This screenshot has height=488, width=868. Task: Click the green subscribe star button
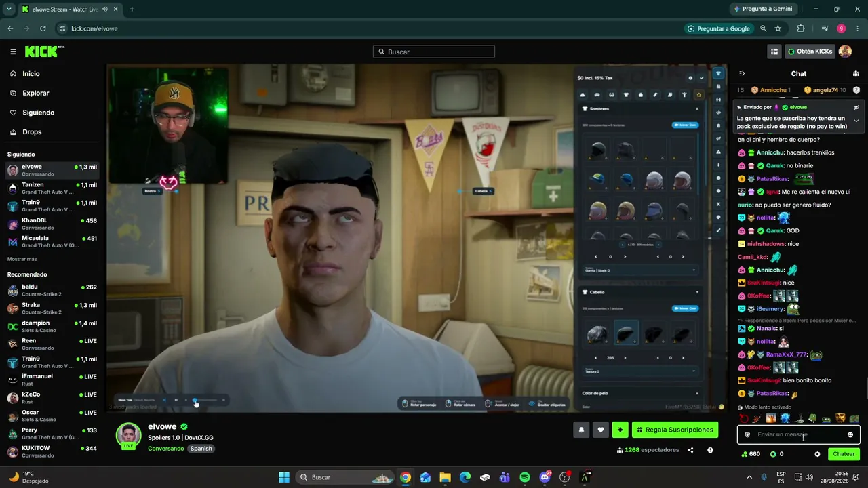click(x=620, y=430)
